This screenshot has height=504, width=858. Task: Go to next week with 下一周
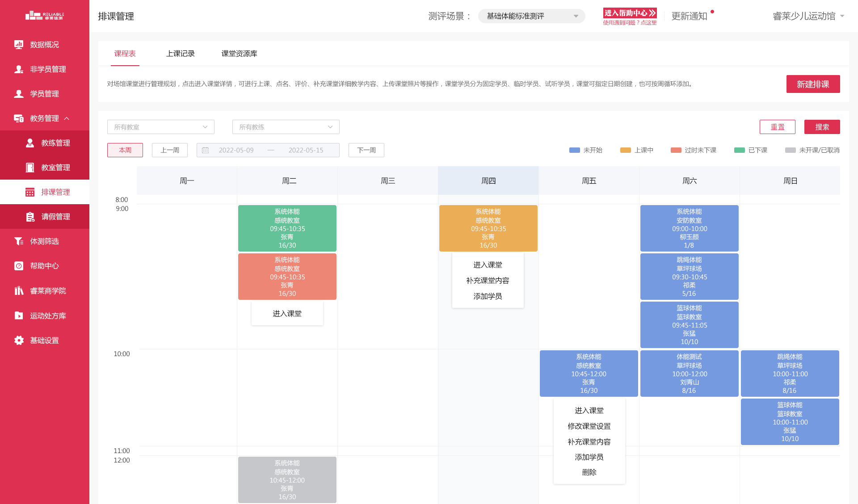[366, 150]
